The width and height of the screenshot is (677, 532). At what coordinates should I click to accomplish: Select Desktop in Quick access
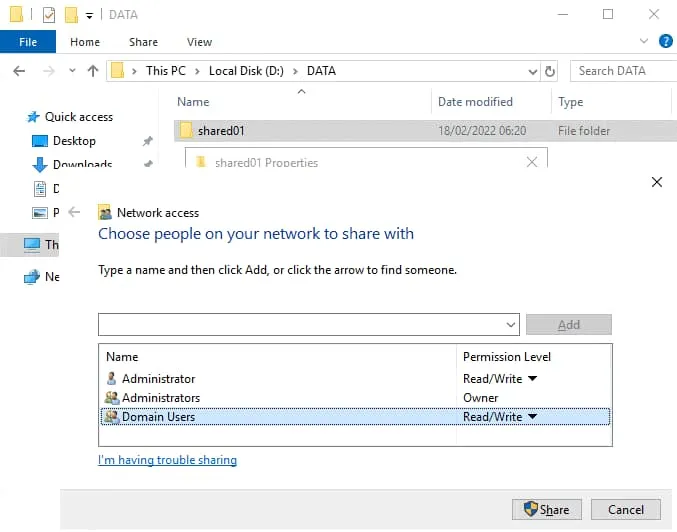pyautogui.click(x=74, y=141)
